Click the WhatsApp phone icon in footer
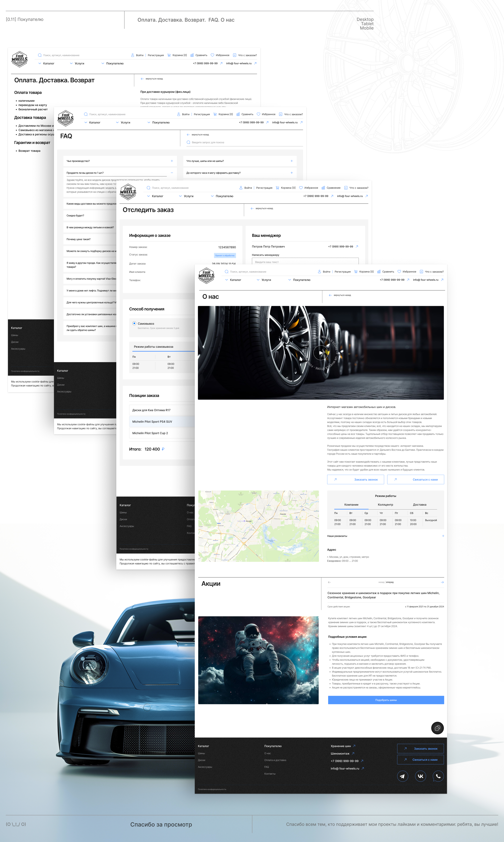This screenshot has width=504, height=842. click(438, 776)
